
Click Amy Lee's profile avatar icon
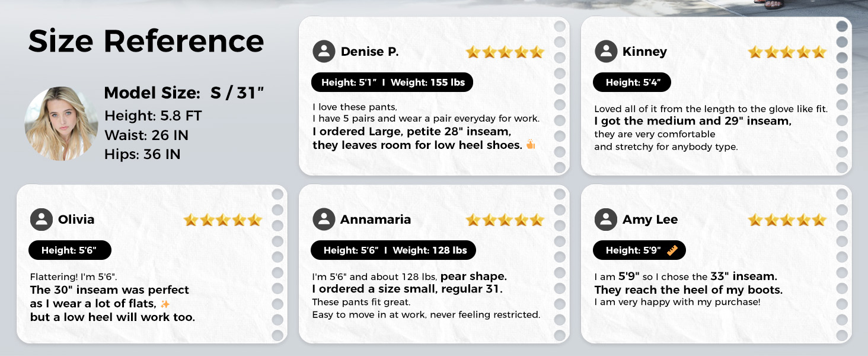(x=605, y=220)
